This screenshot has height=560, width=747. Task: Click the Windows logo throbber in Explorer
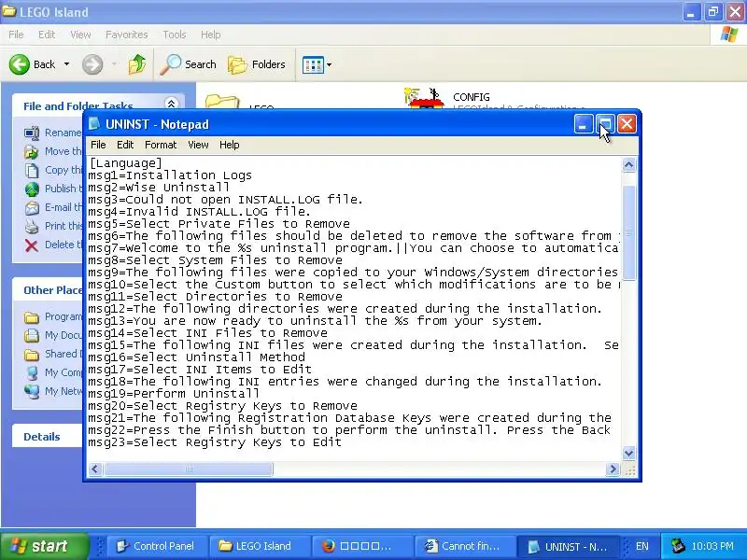pos(728,35)
